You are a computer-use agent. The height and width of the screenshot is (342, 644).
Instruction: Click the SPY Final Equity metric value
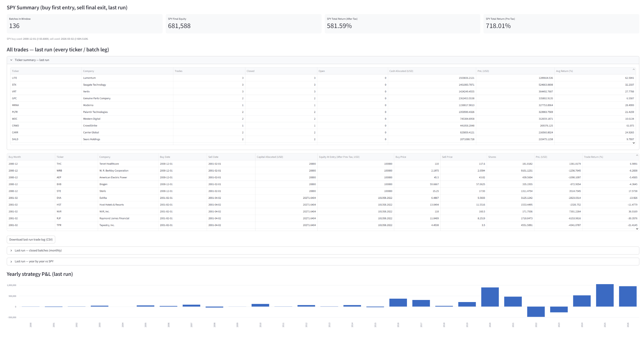pyautogui.click(x=179, y=26)
